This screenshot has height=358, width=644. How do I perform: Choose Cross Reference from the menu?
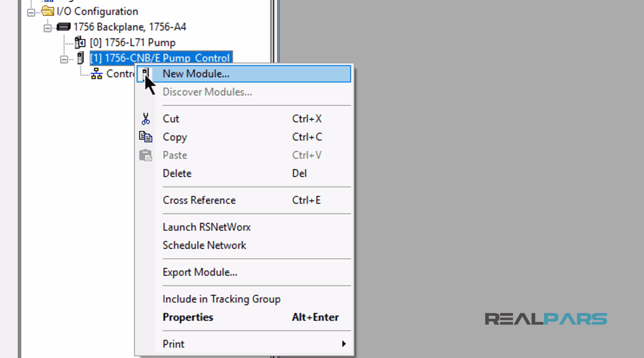(199, 200)
